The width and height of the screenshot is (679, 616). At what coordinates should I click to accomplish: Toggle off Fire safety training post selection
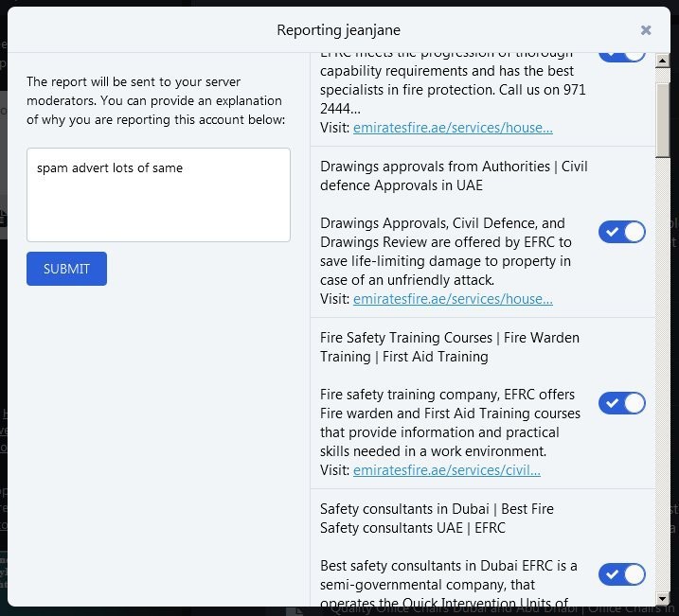622,403
